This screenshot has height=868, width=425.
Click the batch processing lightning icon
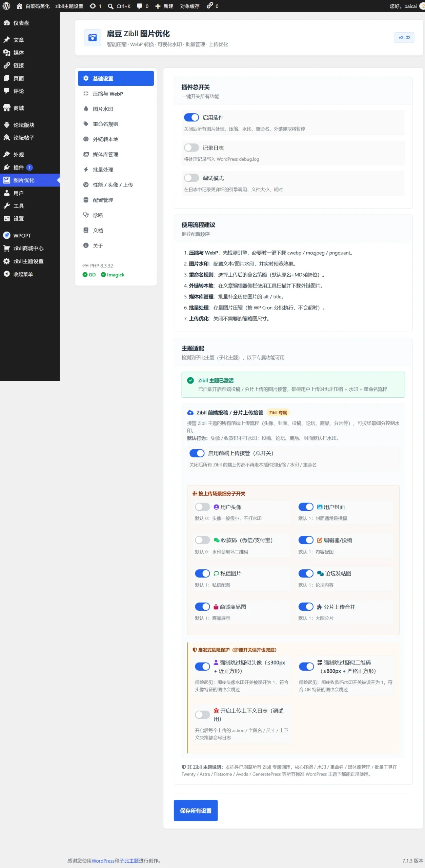(x=86, y=170)
